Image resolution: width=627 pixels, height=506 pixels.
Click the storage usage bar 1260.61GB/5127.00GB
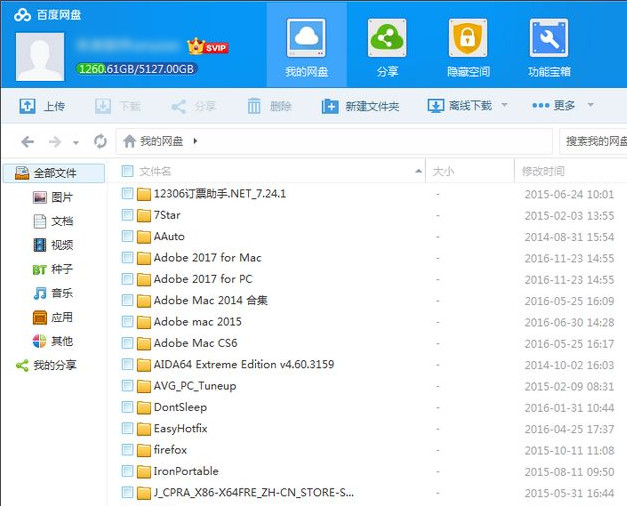tap(136, 69)
